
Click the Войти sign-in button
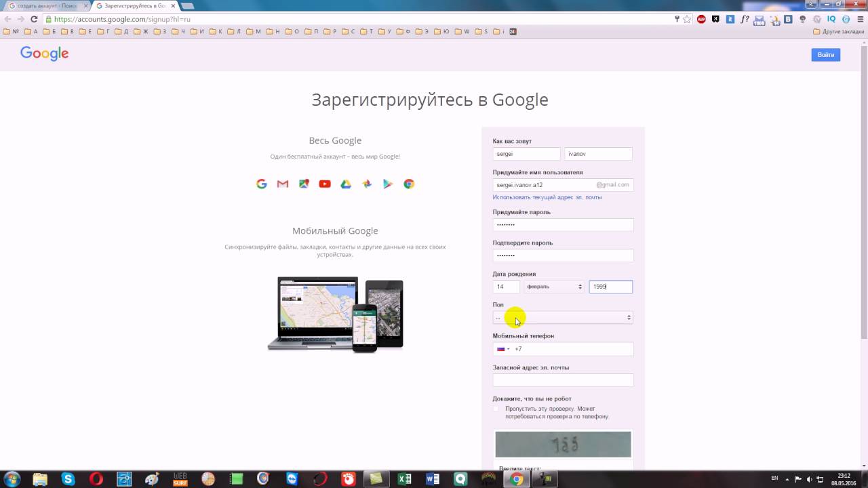pos(825,55)
